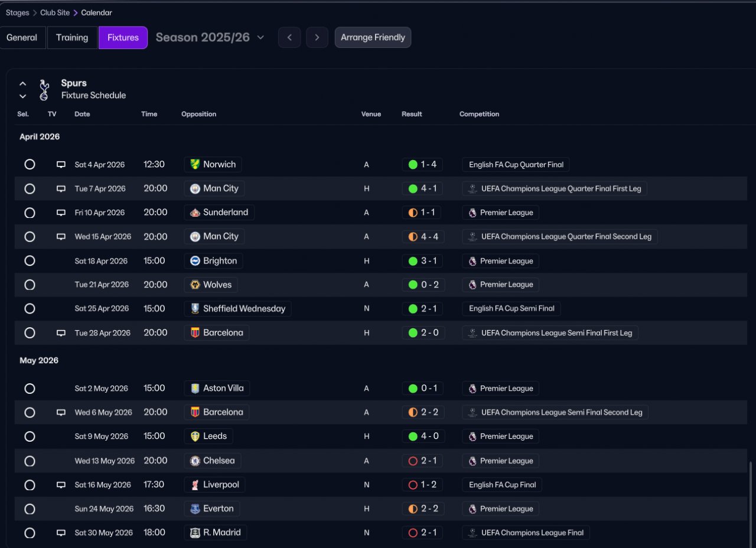Click the Arrange Friendly button

[373, 37]
